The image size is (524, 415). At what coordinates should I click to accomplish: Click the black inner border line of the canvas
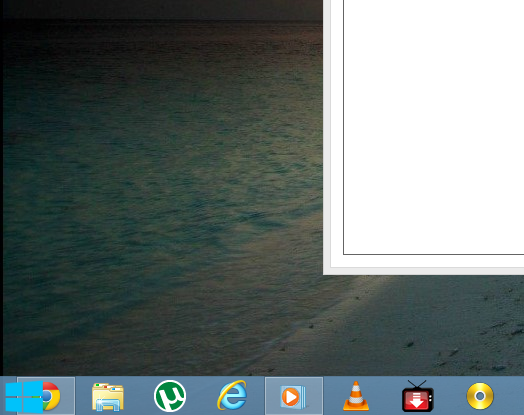click(x=434, y=254)
